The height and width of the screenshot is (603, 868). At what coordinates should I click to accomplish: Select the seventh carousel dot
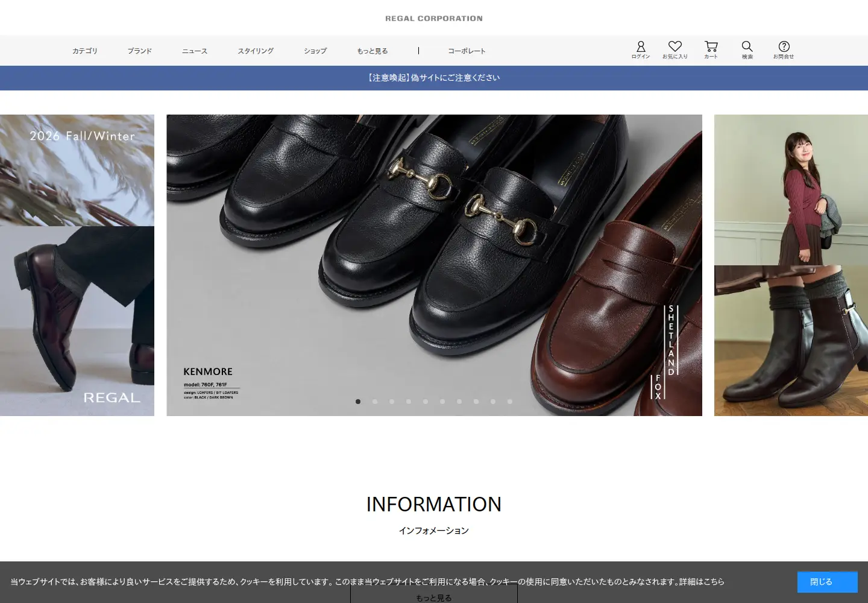pyautogui.click(x=459, y=402)
